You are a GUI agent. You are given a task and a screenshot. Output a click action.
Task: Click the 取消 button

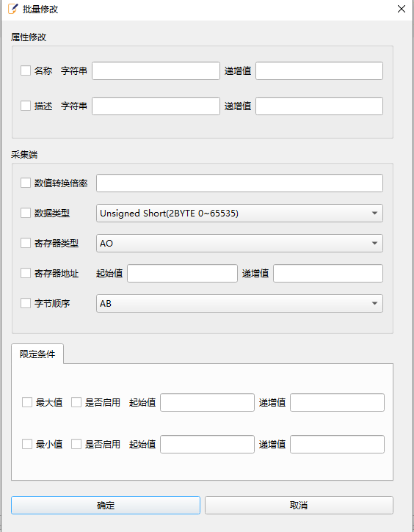point(299,505)
